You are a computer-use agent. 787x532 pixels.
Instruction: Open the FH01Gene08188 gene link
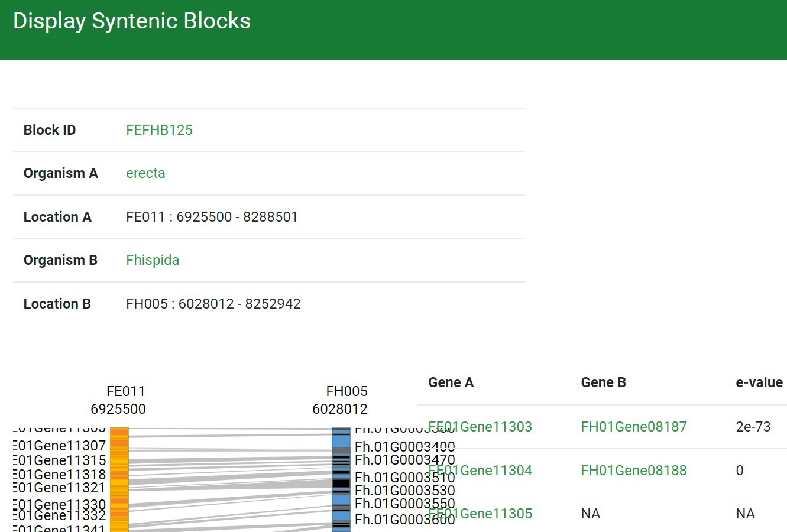634,471
